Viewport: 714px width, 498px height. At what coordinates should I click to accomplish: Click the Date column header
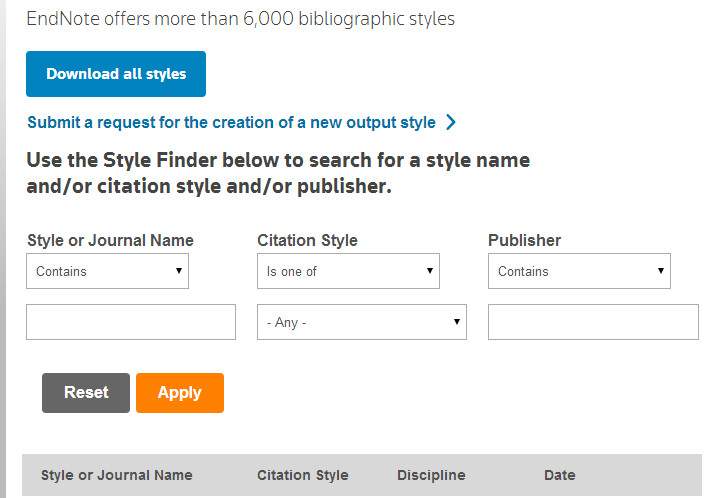click(559, 475)
